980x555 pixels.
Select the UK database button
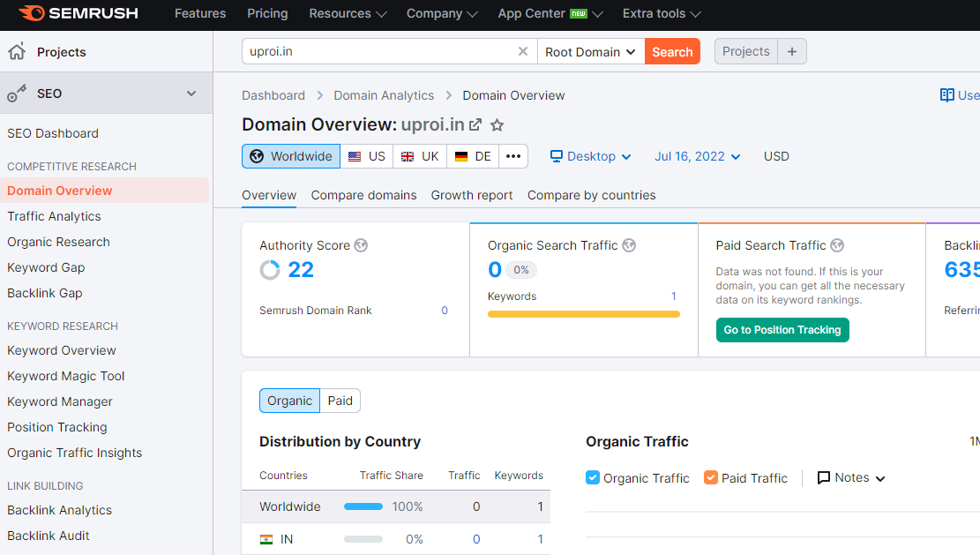pyautogui.click(x=420, y=156)
